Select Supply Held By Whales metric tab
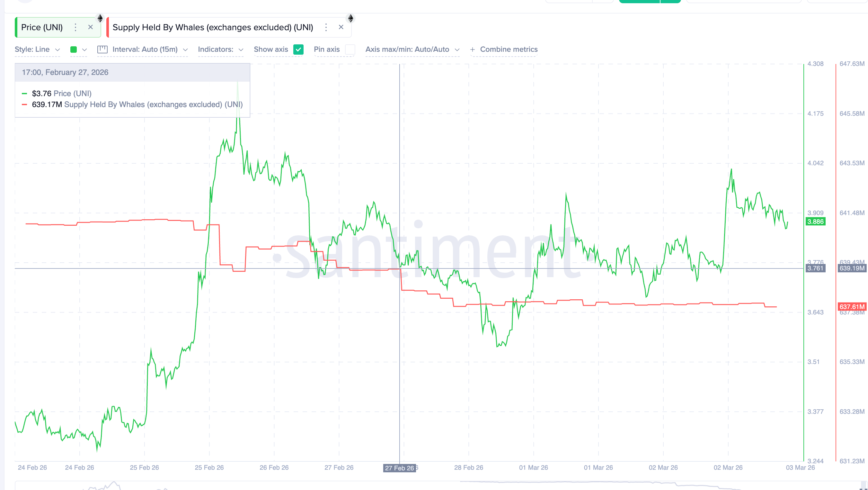The image size is (868, 490). tap(213, 27)
